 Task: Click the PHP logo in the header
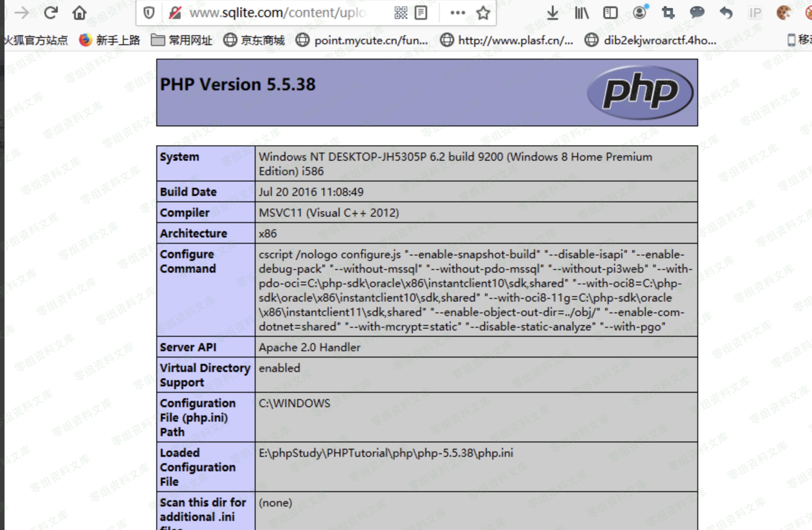(x=640, y=92)
